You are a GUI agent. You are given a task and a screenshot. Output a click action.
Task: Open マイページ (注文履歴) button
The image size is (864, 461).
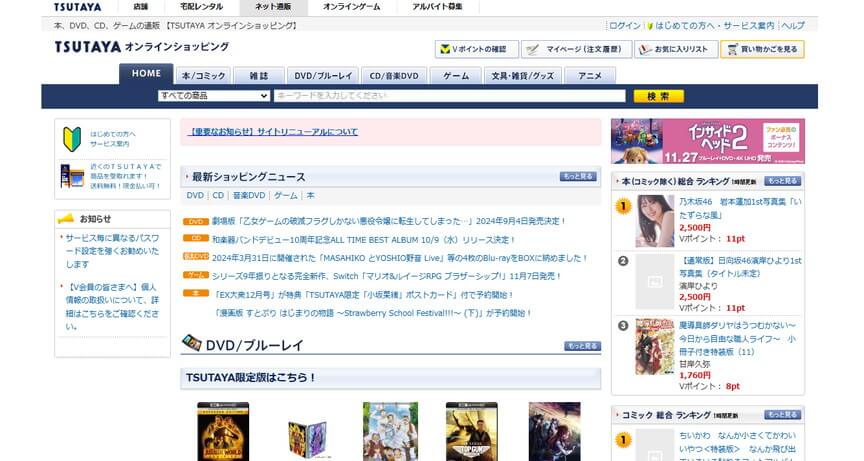575,49
